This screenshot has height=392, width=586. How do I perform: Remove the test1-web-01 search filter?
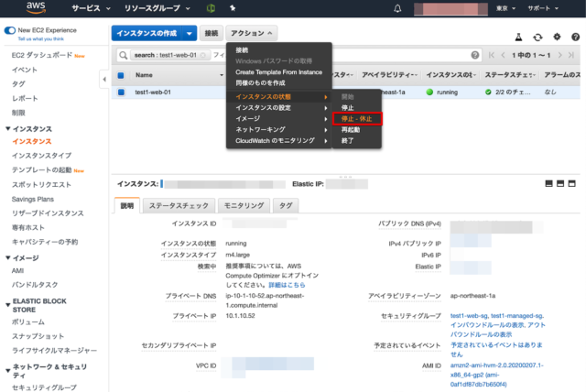pyautogui.click(x=203, y=55)
